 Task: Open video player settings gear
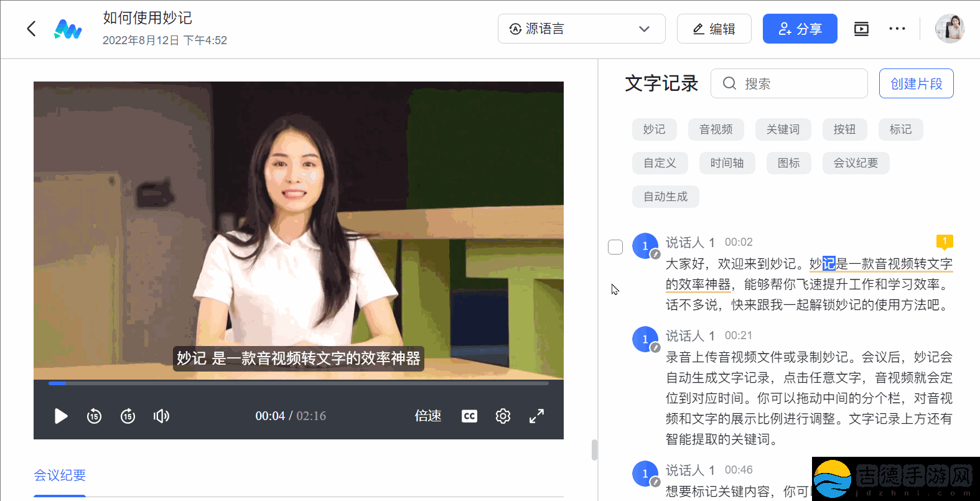(x=503, y=416)
